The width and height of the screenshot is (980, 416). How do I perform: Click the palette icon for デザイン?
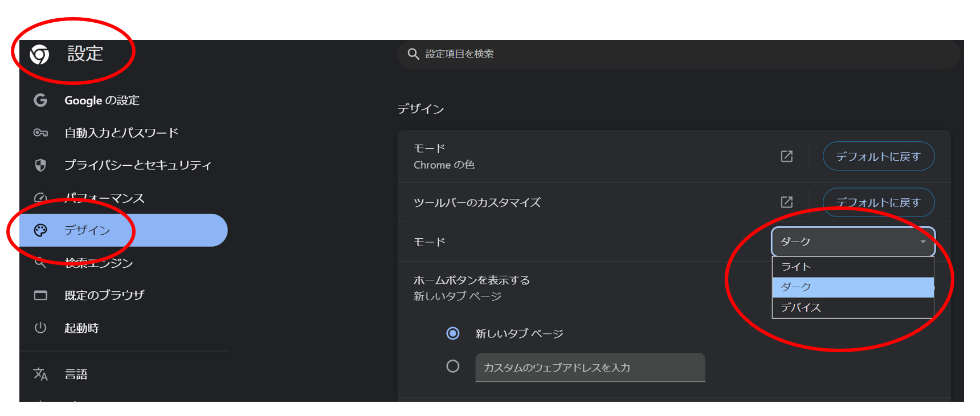[40, 230]
